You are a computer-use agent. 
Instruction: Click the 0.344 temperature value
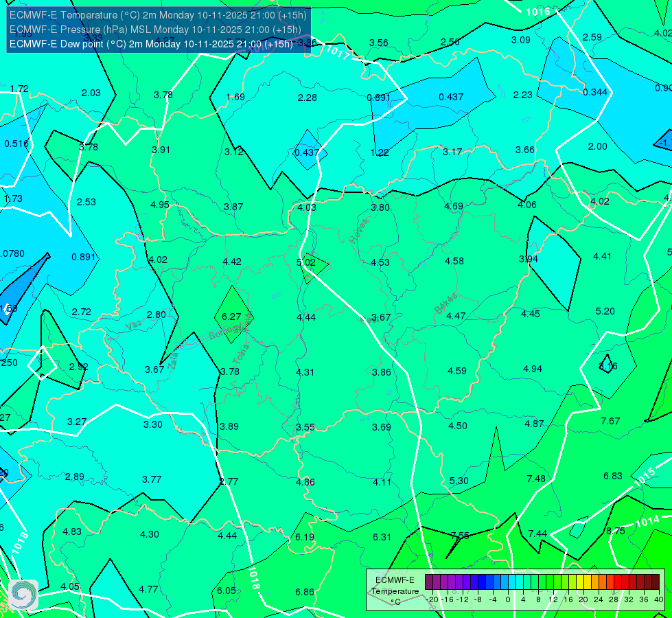coord(595,92)
